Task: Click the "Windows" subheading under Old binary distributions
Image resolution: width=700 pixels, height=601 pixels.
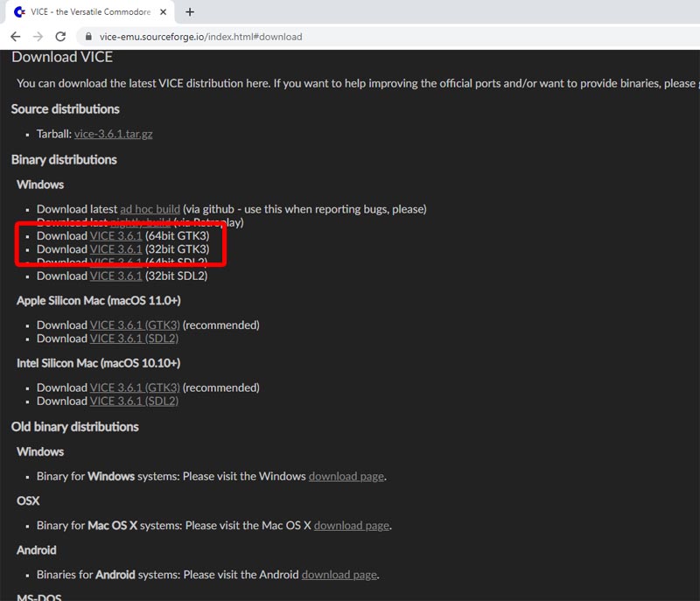Action: tap(40, 452)
